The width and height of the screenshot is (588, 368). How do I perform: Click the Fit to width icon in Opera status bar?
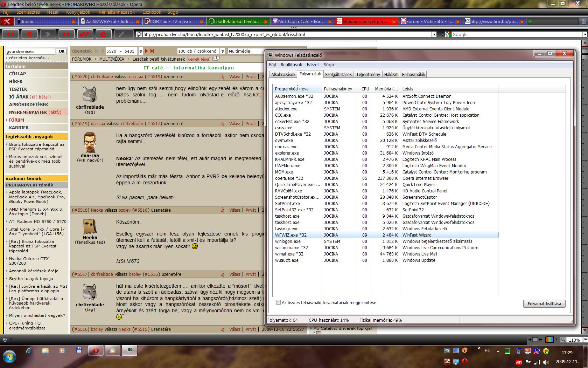pos(534,340)
